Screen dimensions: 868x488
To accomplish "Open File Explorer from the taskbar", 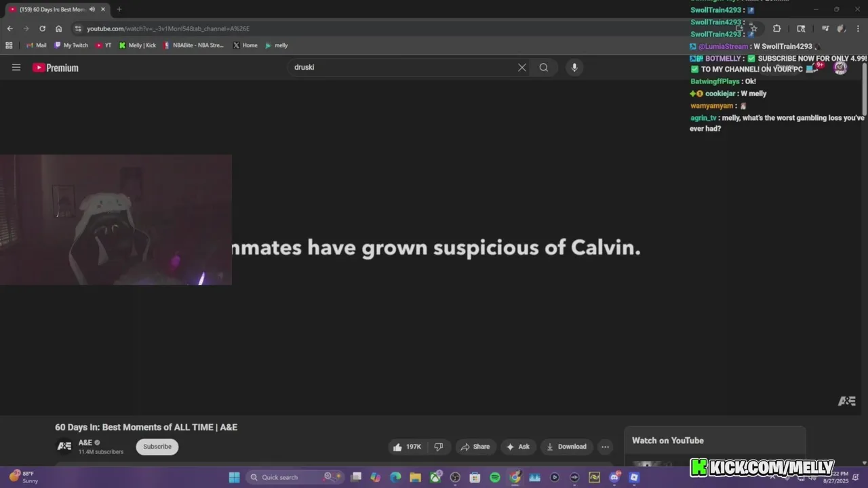I will pos(415,477).
